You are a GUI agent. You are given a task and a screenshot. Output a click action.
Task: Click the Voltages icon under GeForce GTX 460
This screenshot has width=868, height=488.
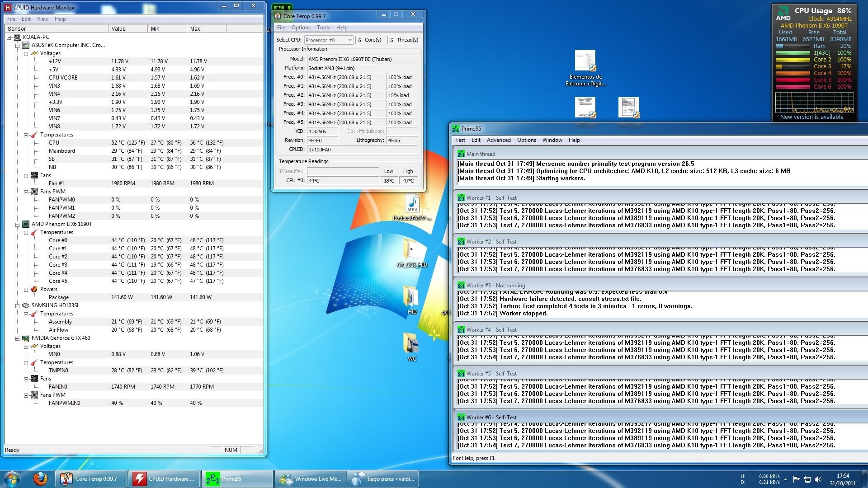(x=35, y=346)
